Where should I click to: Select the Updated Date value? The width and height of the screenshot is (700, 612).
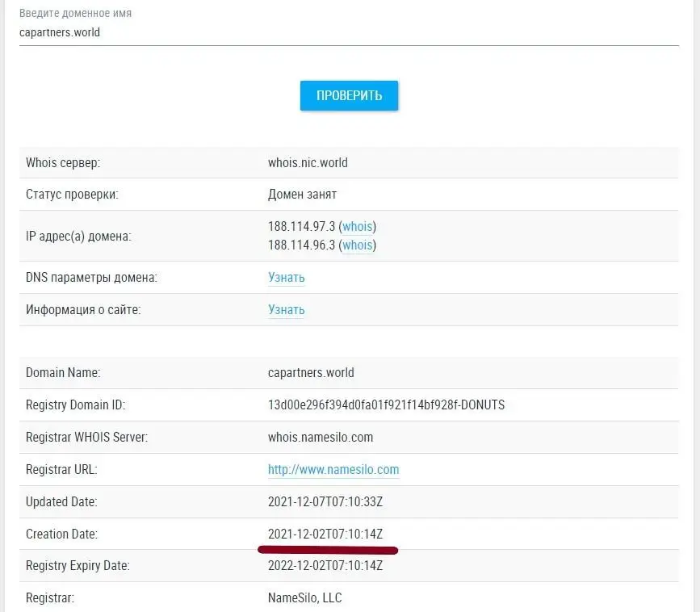pyautogui.click(x=325, y=501)
